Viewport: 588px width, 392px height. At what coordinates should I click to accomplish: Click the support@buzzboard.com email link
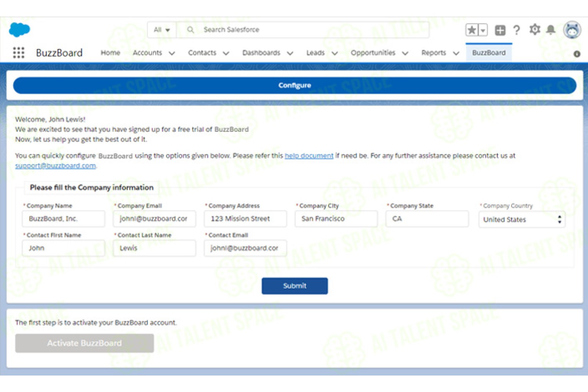coord(56,166)
